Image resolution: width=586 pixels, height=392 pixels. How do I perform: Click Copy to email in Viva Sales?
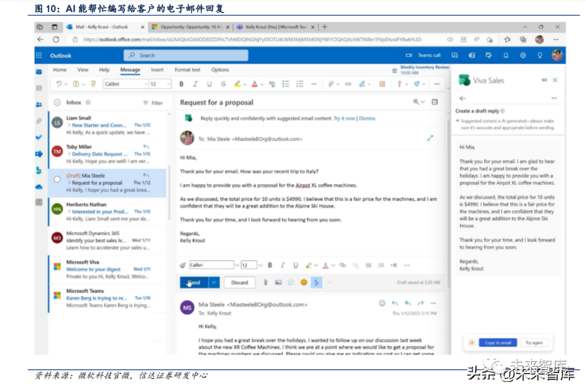498,343
